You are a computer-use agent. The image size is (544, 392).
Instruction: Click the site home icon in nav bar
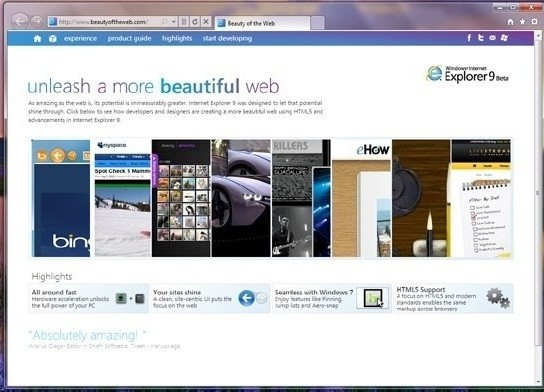click(37, 39)
